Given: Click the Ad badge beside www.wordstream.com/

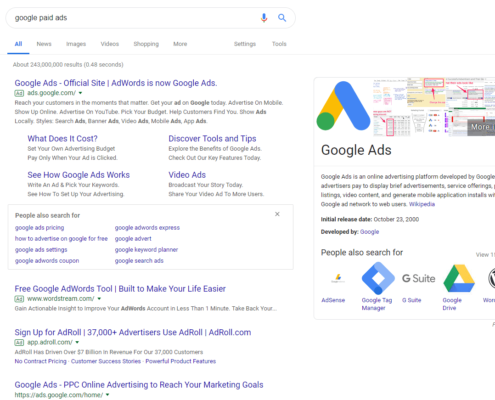Looking at the screenshot, I should (19, 299).
